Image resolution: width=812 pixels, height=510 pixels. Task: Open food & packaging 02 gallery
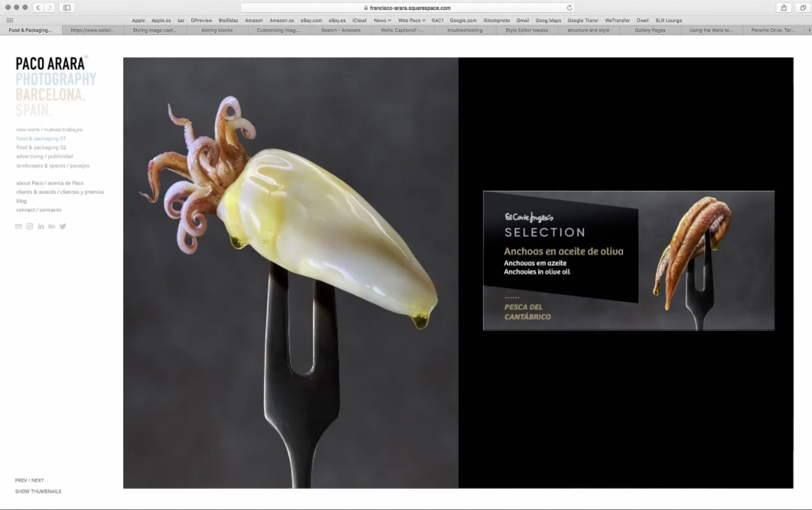click(41, 147)
